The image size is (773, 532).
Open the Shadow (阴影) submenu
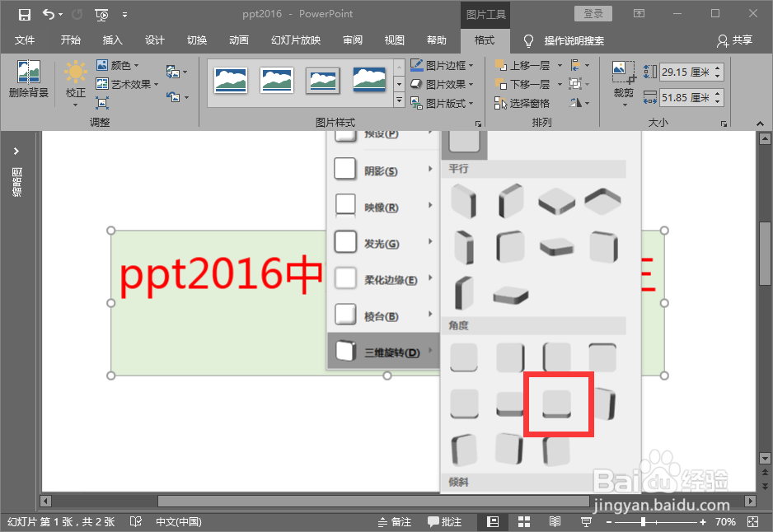pyautogui.click(x=383, y=170)
